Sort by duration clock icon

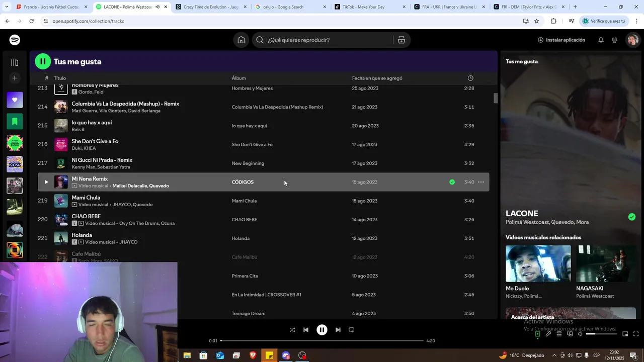point(470,78)
